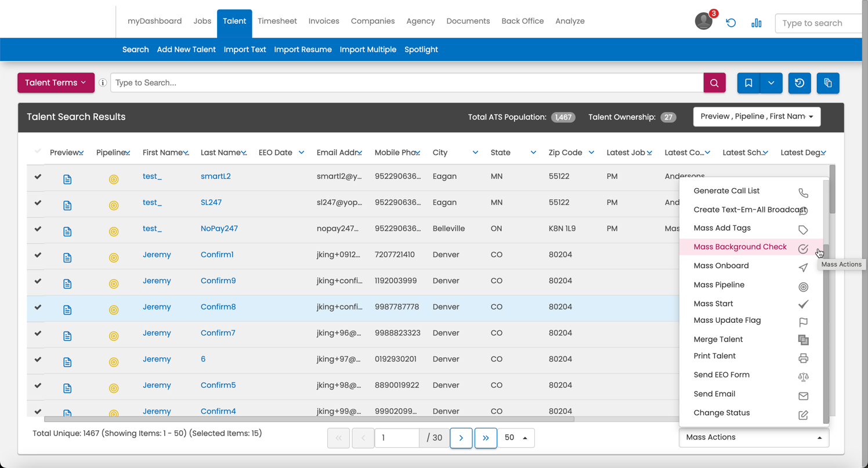Go to the next results page
This screenshot has width=868, height=468.
(461, 438)
